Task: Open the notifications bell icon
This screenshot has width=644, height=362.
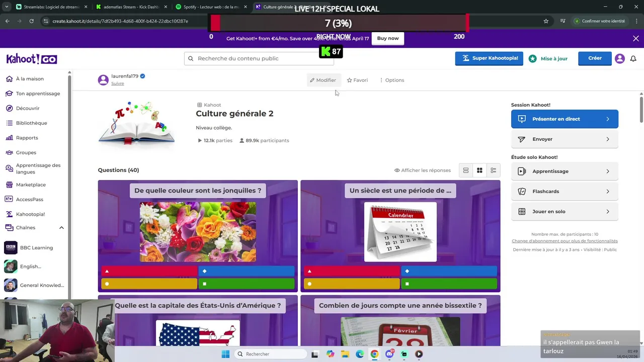Action: (x=633, y=58)
